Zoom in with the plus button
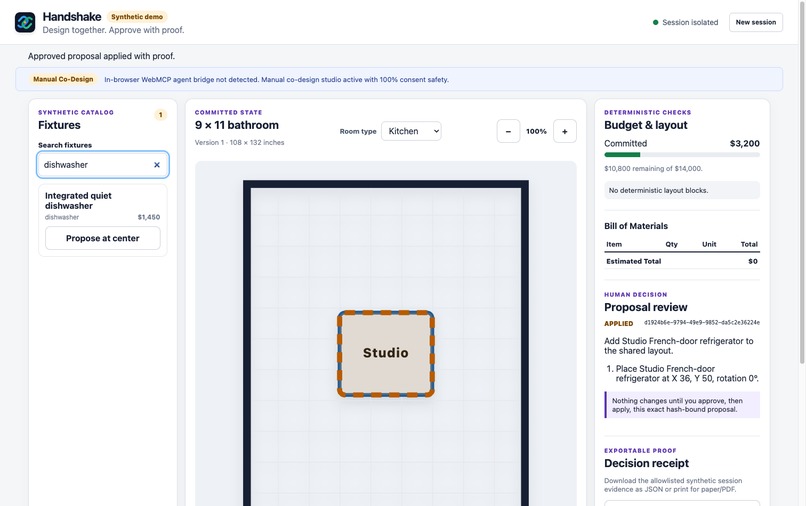This screenshot has height=506, width=806. [564, 132]
